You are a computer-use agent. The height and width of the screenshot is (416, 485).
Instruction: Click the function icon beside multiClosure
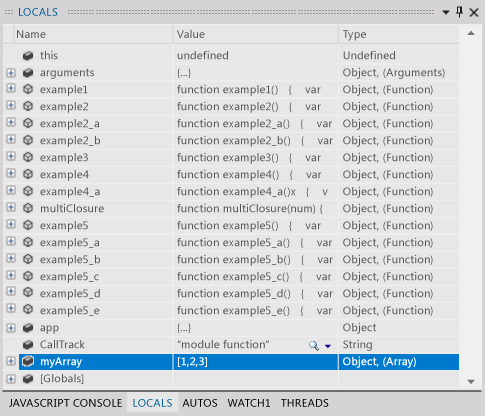point(28,208)
